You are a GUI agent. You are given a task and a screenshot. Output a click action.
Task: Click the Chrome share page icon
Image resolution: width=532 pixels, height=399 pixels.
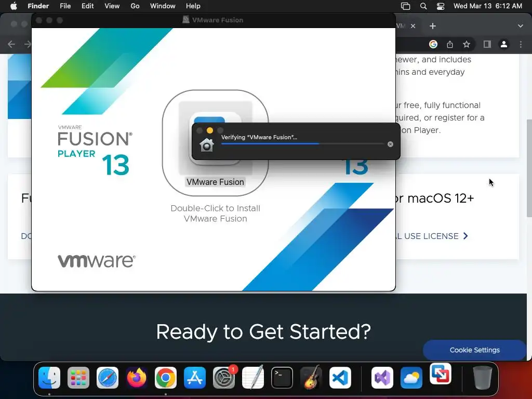450,44
